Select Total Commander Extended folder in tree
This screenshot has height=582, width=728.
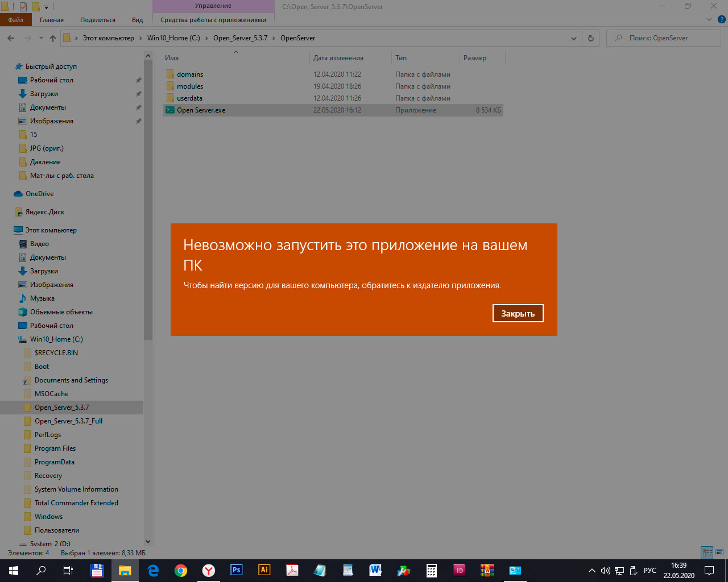click(76, 503)
